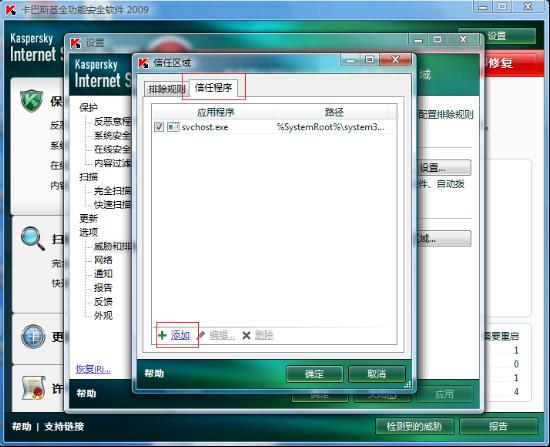This screenshot has width=550, height=447.
Task: Close the 信任区域 dialog
Action: [396, 60]
